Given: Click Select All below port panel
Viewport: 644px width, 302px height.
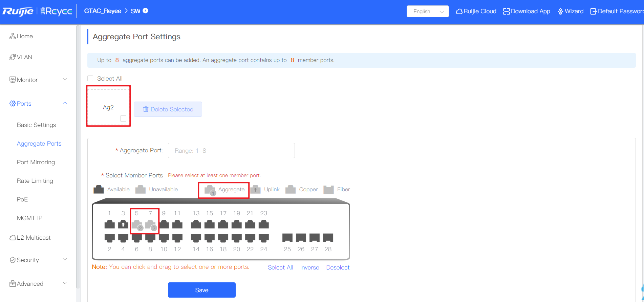Looking at the screenshot, I should 280,267.
